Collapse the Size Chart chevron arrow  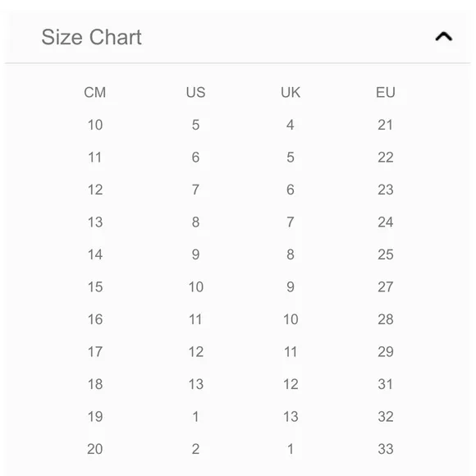coord(443,37)
